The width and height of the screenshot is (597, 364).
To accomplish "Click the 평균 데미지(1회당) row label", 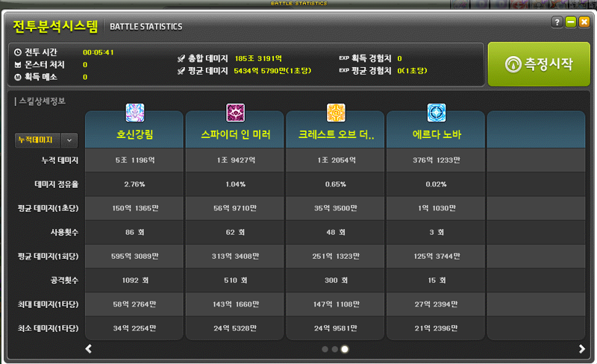I will (48, 257).
